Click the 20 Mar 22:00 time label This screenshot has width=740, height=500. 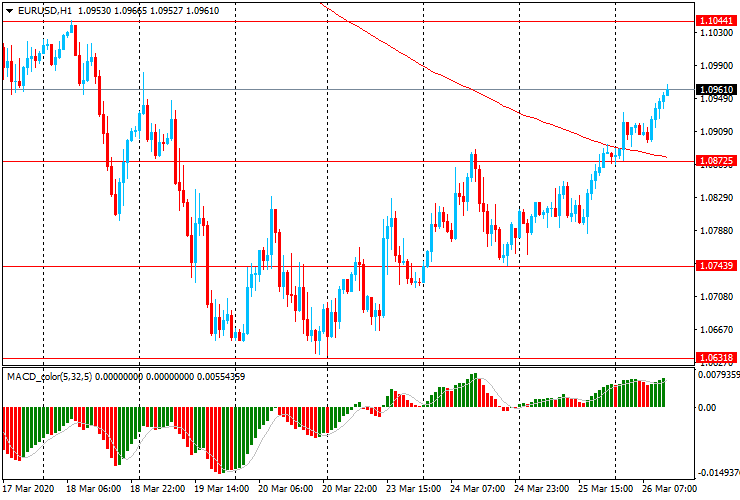(x=349, y=489)
